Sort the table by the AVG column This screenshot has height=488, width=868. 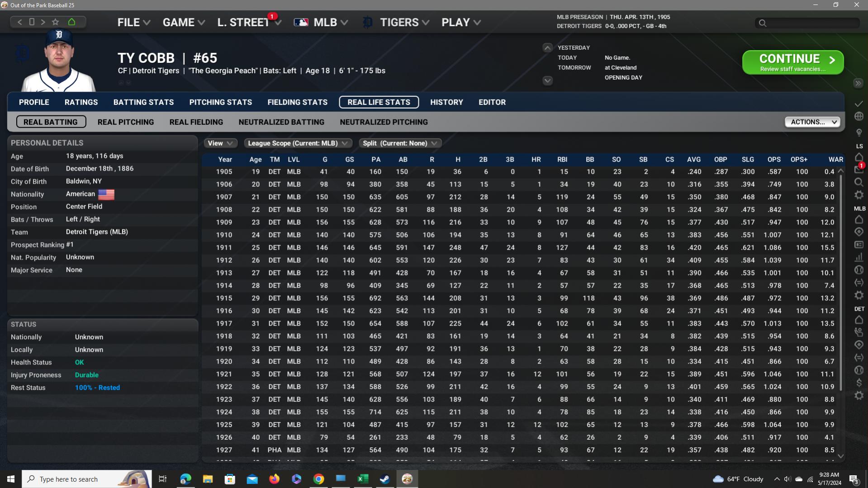[x=693, y=160]
